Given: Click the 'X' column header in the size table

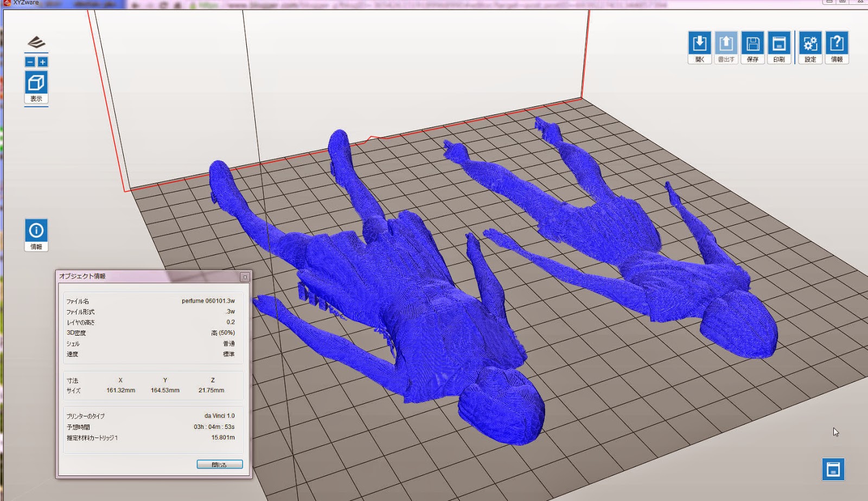Looking at the screenshot, I should [x=120, y=380].
